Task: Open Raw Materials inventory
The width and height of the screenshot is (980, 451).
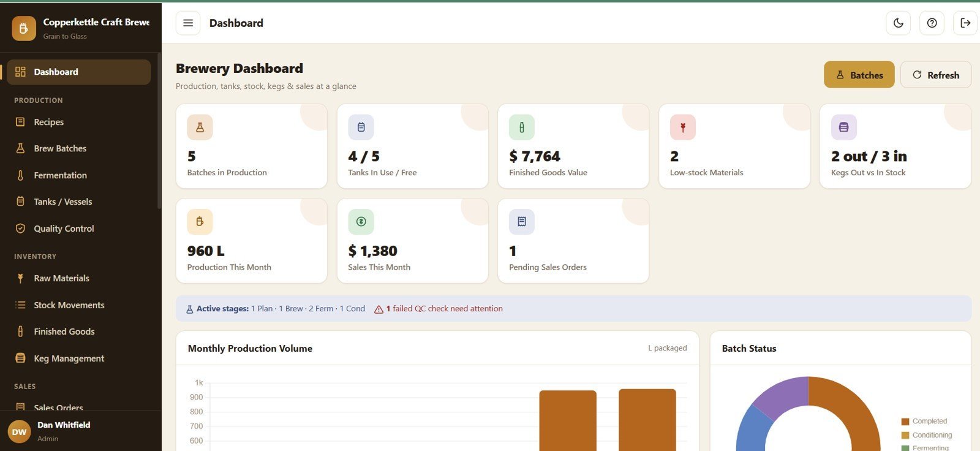Action: (78, 278)
